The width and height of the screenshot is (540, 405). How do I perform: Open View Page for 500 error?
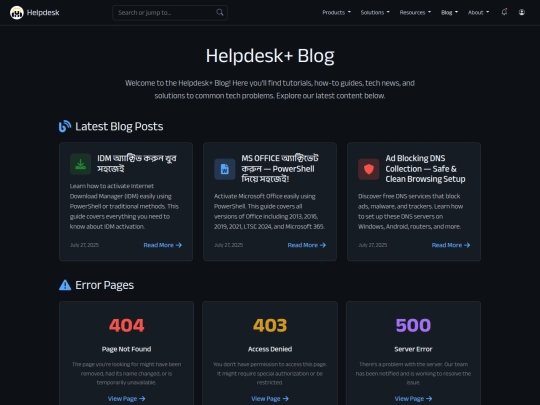[x=413, y=398]
